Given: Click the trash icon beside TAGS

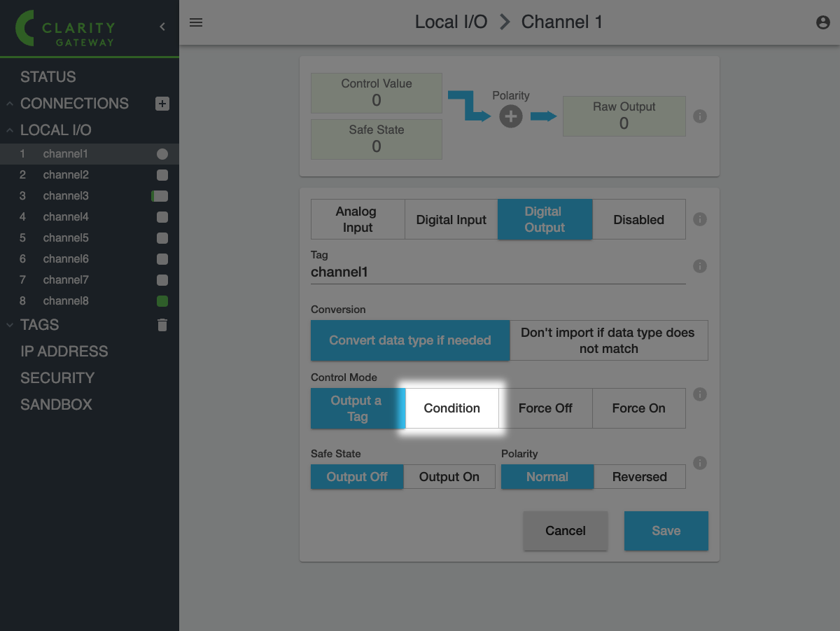Looking at the screenshot, I should pos(162,325).
